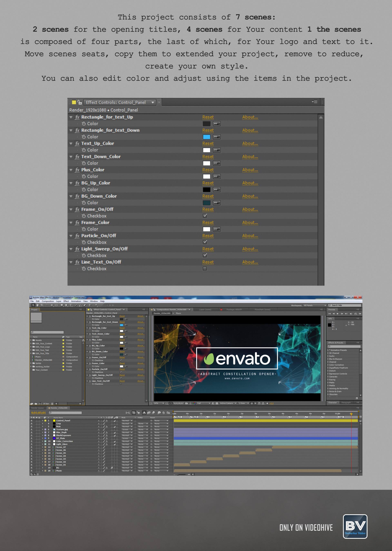Click eyedropper beside Rectangle_for_text_Down in enlarged panel
The height and width of the screenshot is (551, 392).
(x=216, y=137)
